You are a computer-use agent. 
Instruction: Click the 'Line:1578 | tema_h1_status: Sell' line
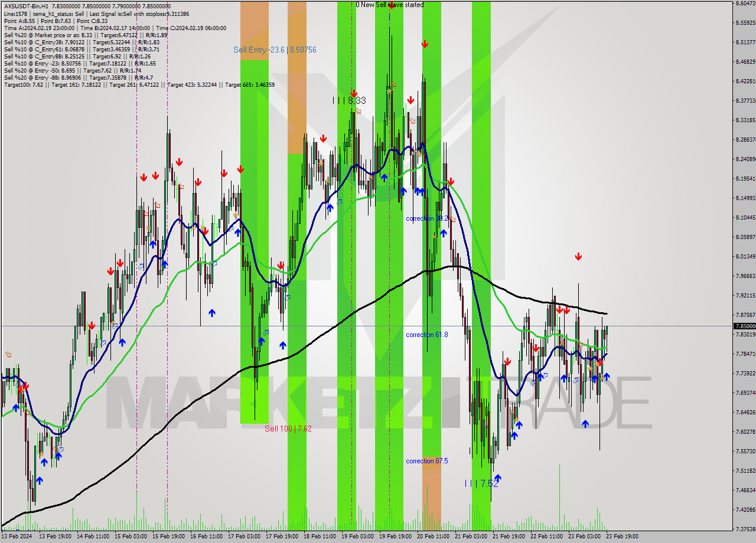(96, 14)
